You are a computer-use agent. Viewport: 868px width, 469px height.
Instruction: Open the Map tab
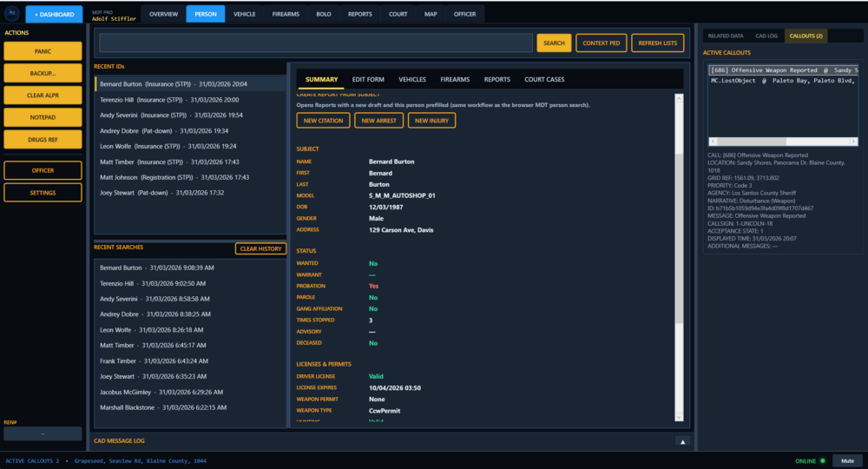pyautogui.click(x=431, y=15)
